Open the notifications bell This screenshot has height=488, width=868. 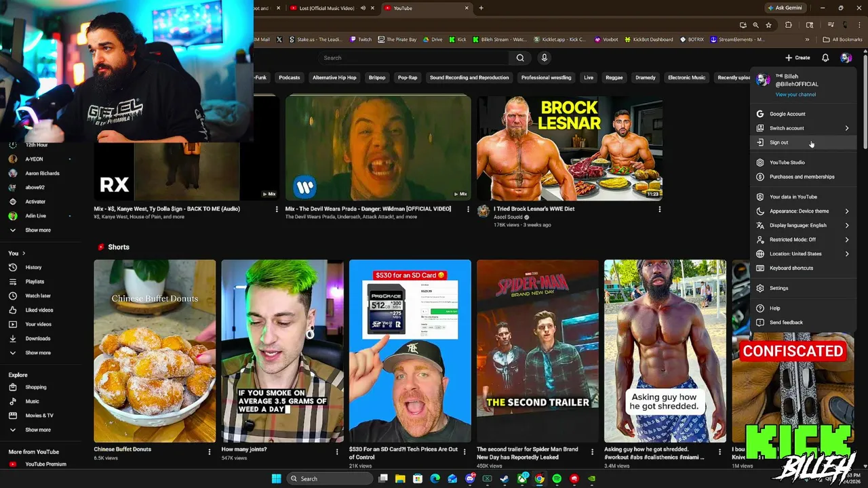pos(825,58)
